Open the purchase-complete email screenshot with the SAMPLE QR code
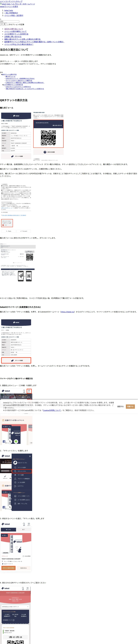Image resolution: width=138 pixels, height=644 pixels. pos(32,136)
